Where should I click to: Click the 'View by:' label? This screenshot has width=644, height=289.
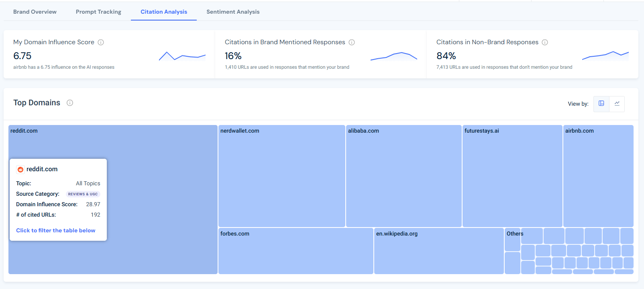(x=578, y=104)
